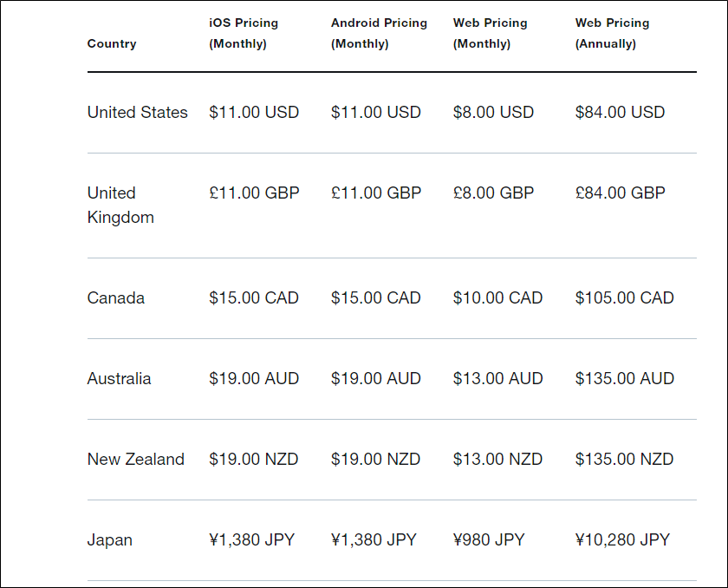The height and width of the screenshot is (588, 728).
Task: Click the £8.00 GBP web monthly price
Action: pos(493,193)
